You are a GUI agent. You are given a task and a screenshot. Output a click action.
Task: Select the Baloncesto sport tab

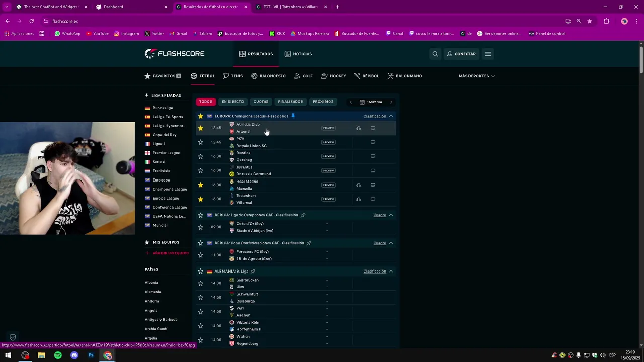pyautogui.click(x=268, y=76)
